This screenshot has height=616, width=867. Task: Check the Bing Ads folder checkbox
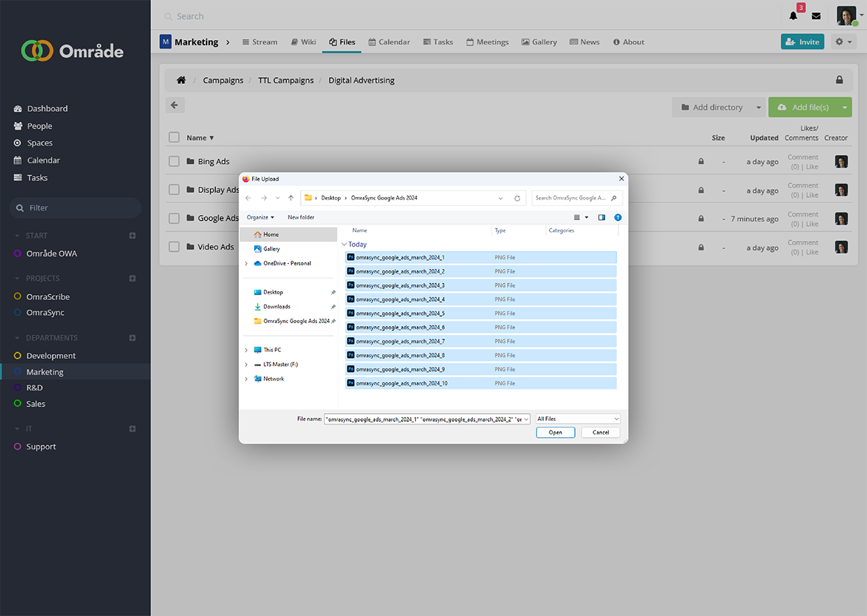pyautogui.click(x=174, y=161)
